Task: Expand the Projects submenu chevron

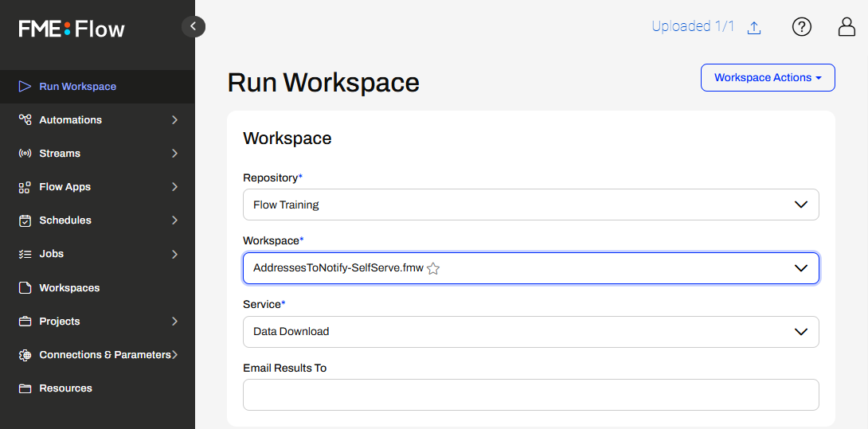Action: pyautogui.click(x=175, y=321)
